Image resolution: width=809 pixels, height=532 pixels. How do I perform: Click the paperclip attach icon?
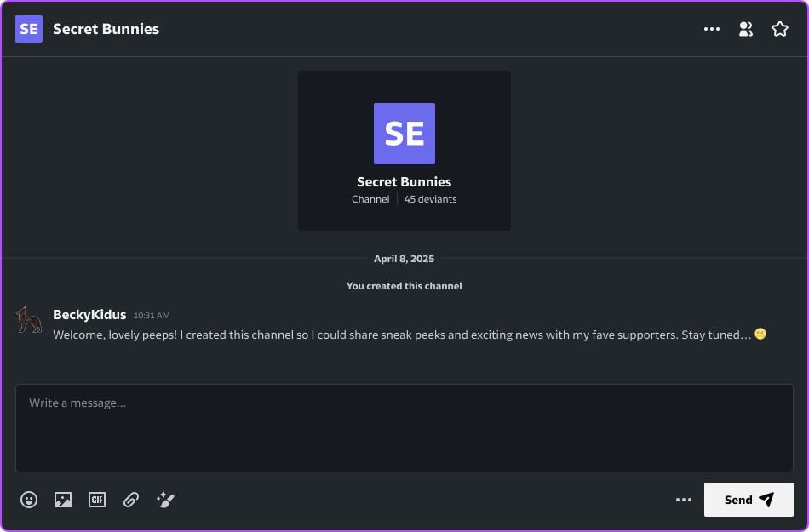click(x=131, y=500)
